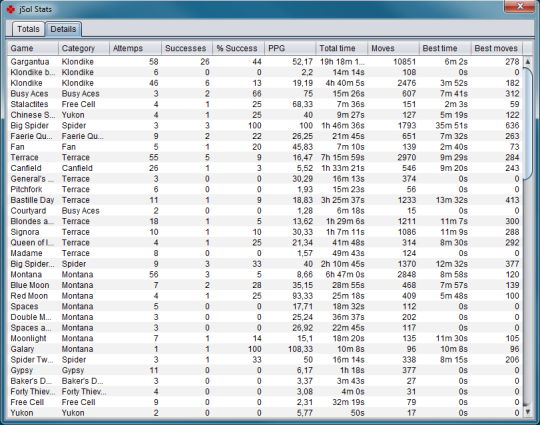This screenshot has height=425, width=540.
Task: Sort by the Successes column header
Action: pos(187,48)
